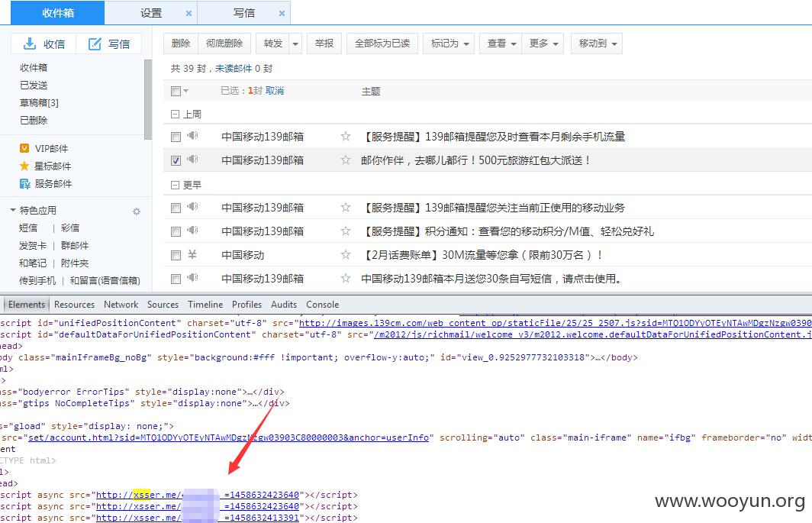Open the Network devtools tab
Screen dimensions: 812x523
(121, 305)
